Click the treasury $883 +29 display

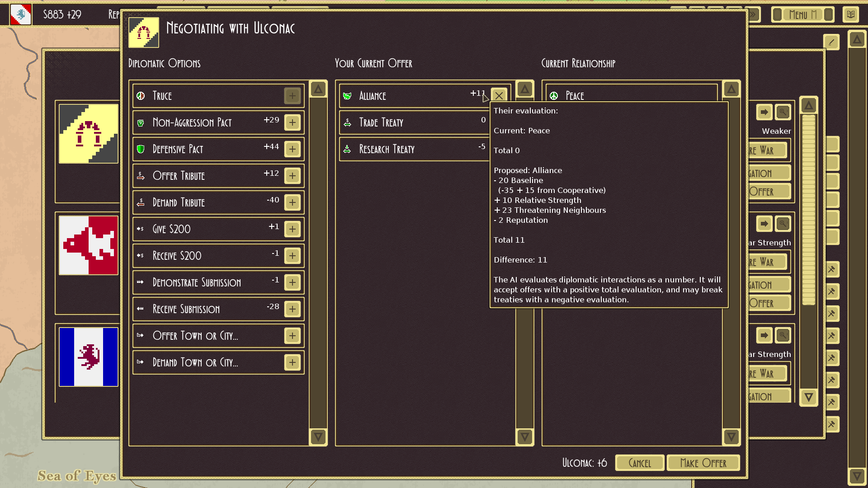[x=62, y=14]
